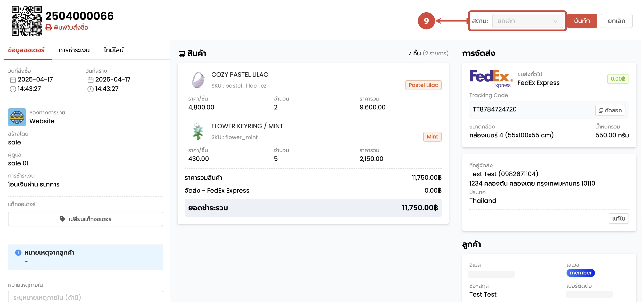This screenshot has width=644, height=302.
Task: Click the order date calendar icon
Action: (13, 80)
